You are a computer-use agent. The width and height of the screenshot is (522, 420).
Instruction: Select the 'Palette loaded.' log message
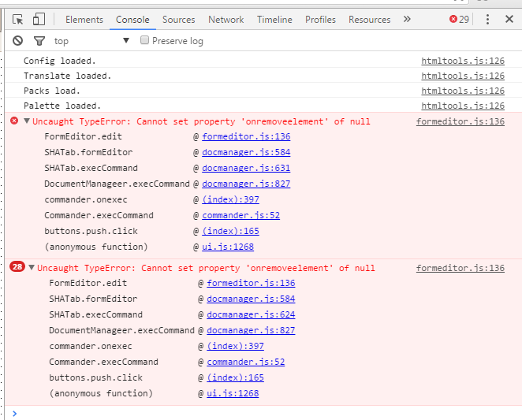(62, 106)
